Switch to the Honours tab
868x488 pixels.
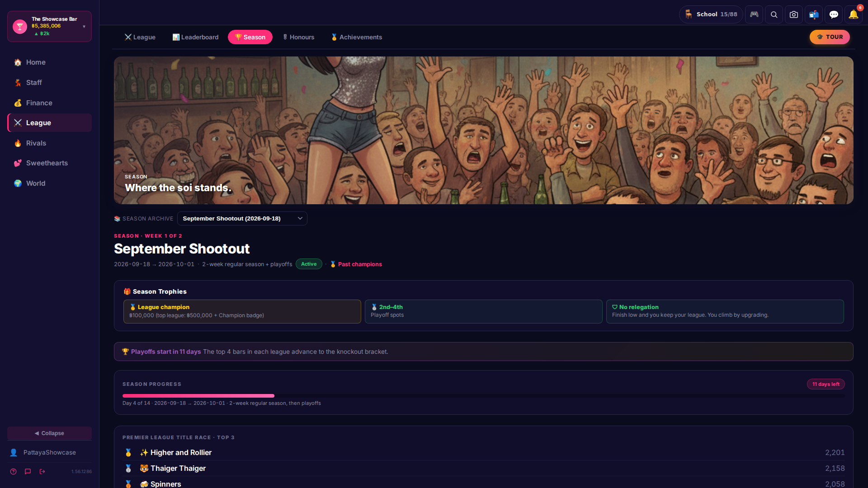click(x=298, y=37)
